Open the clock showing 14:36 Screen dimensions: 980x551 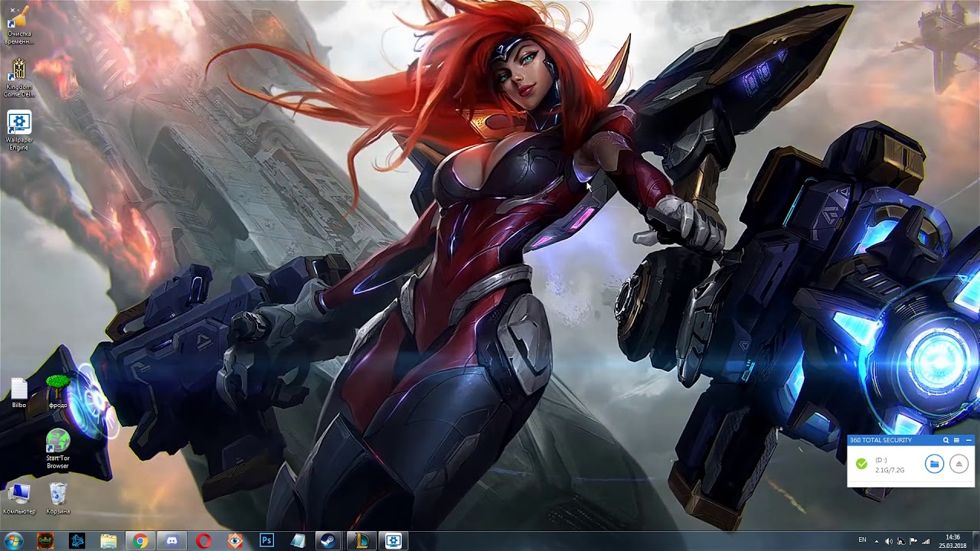tap(952, 541)
